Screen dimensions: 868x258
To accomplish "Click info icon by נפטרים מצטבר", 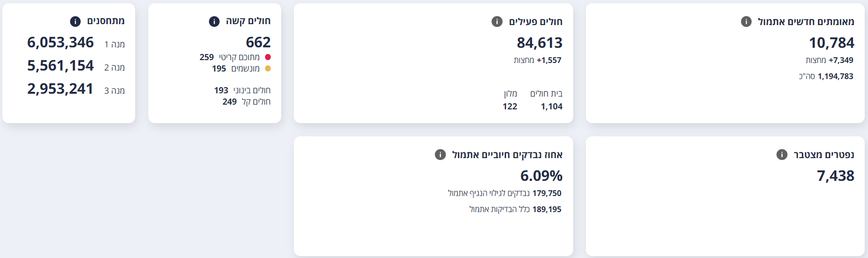I will 782,154.
